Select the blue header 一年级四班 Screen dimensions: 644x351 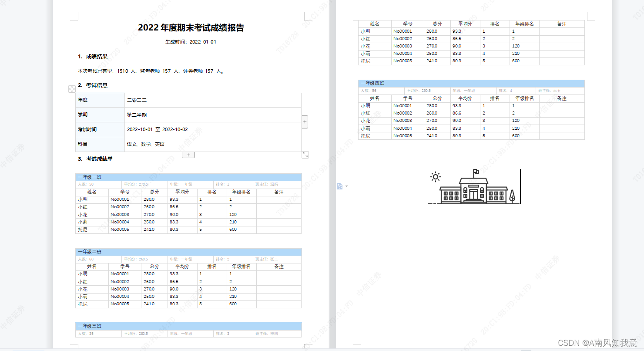click(x=372, y=83)
